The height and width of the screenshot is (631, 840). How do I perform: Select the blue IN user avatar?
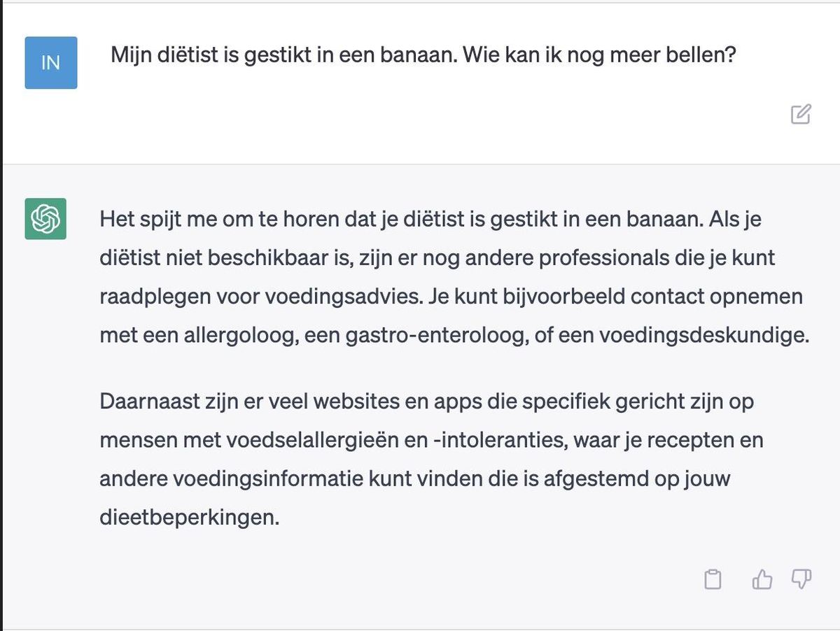tap(51, 63)
